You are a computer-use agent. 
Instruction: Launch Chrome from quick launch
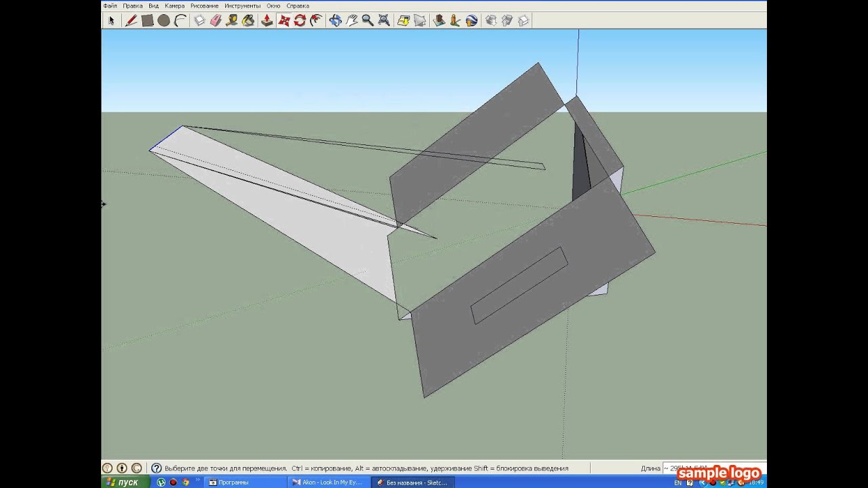coord(186,483)
